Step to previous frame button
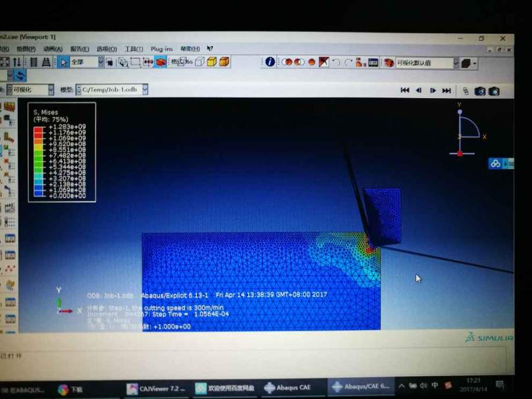This screenshot has height=399, width=532. click(419, 90)
